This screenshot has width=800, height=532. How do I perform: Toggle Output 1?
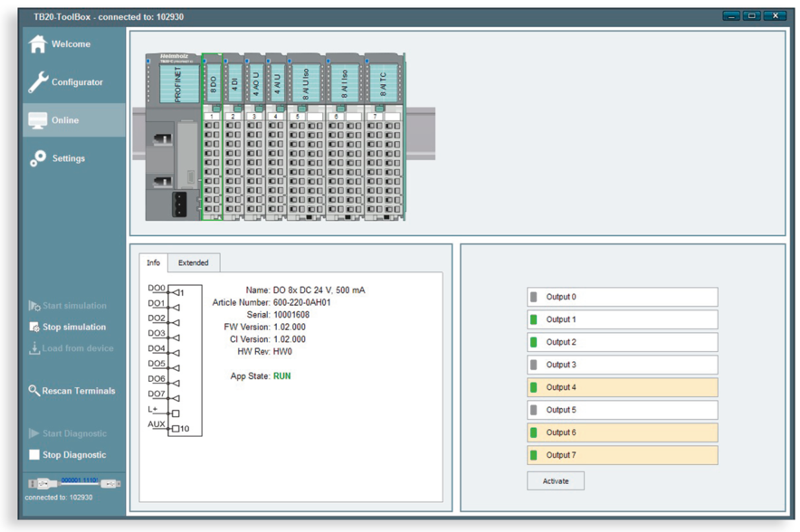pyautogui.click(x=623, y=319)
